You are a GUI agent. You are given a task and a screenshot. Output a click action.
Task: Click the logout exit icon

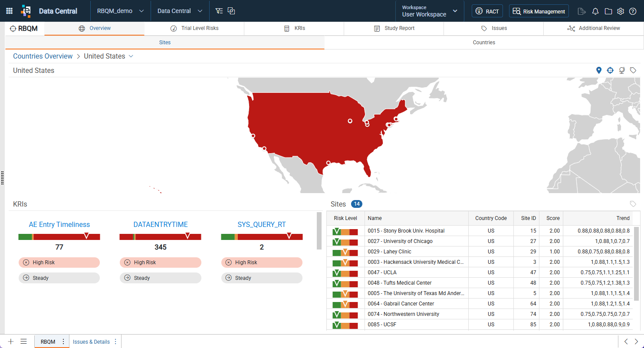point(582,11)
